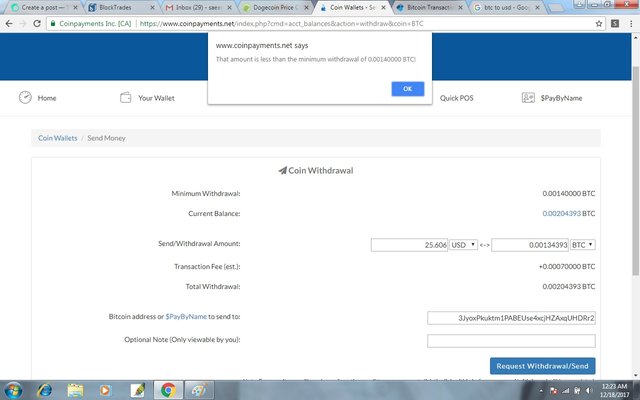Click the USD amount field showing 25.606

409,244
